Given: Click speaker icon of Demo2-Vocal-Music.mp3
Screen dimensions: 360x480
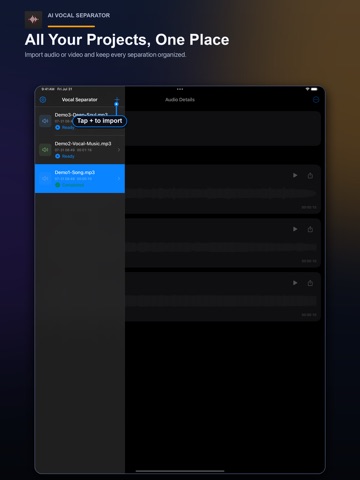Looking at the screenshot, I should coord(45,150).
